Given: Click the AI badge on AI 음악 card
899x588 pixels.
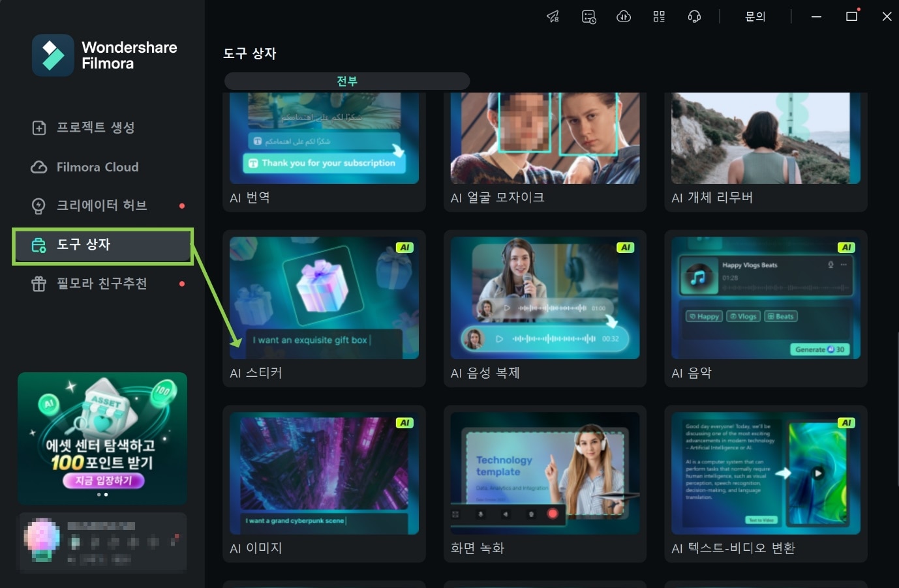Looking at the screenshot, I should pos(846,247).
